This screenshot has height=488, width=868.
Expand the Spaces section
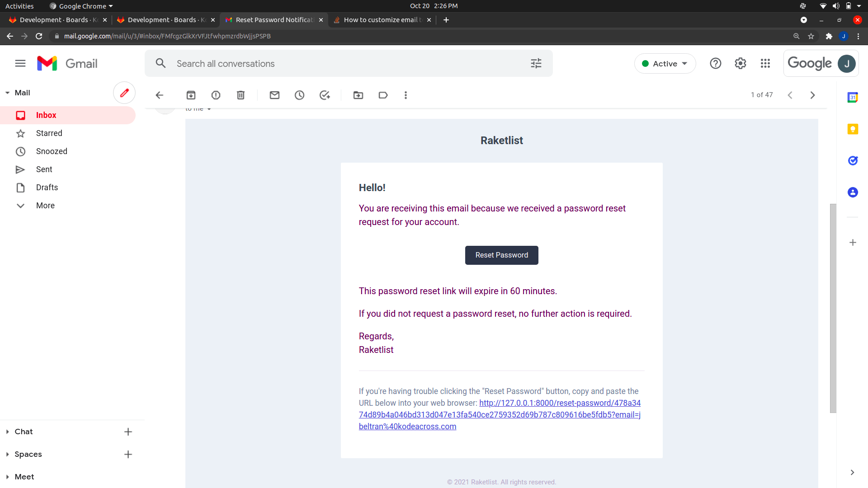pyautogui.click(x=7, y=454)
